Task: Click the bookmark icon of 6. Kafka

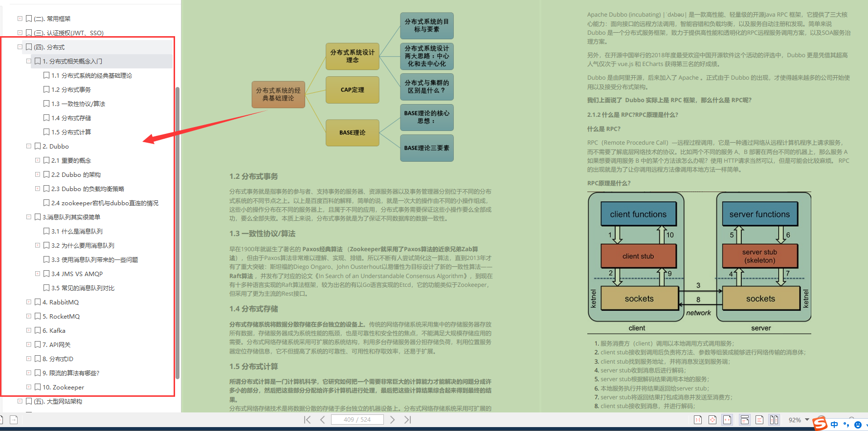Action: point(38,330)
